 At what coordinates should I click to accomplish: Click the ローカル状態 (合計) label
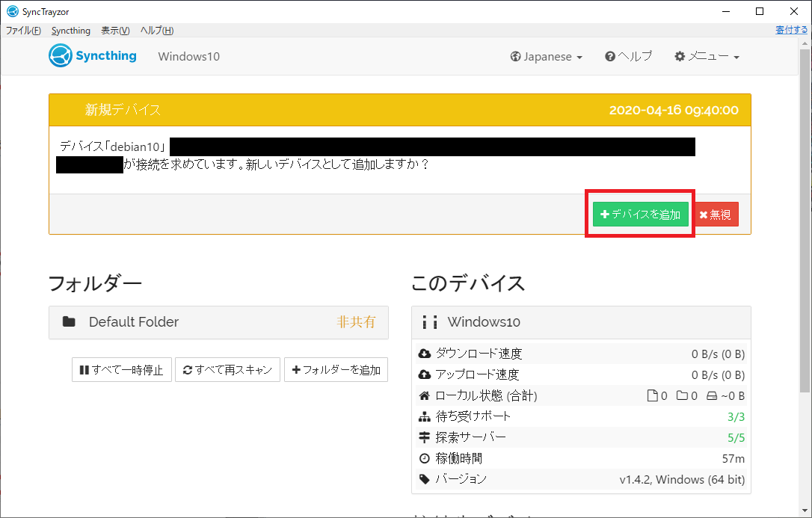(486, 396)
